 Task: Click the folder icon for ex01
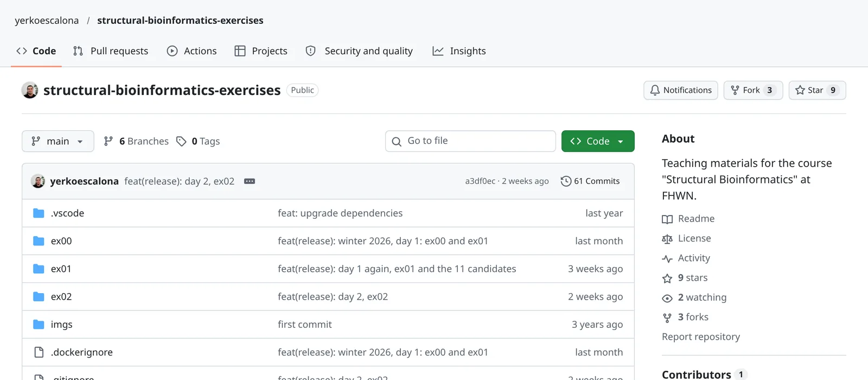coord(39,269)
